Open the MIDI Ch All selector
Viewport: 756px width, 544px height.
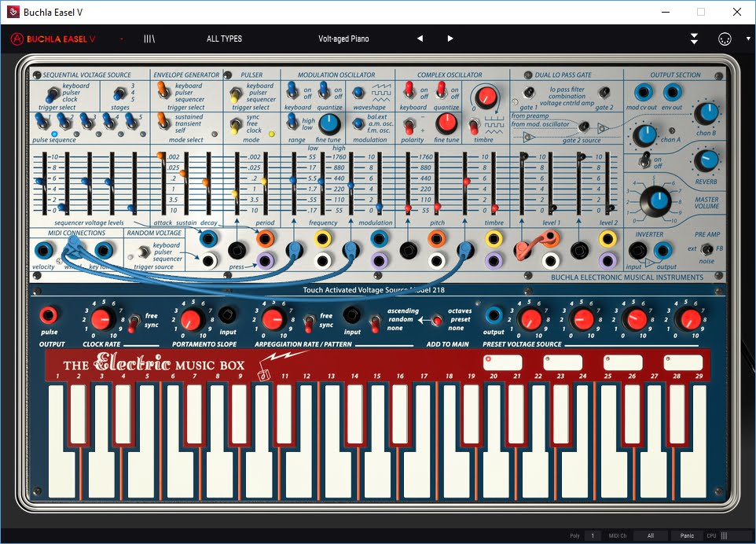pyautogui.click(x=651, y=535)
